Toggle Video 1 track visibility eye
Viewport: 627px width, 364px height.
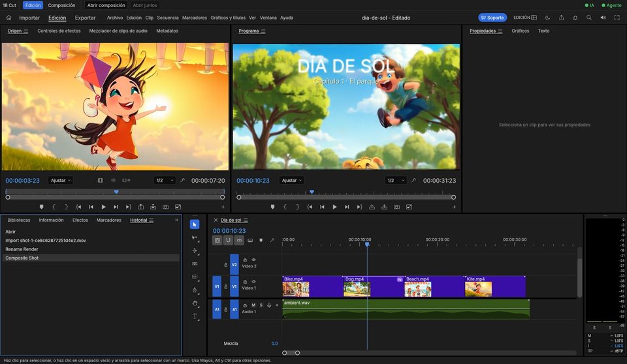coord(253,282)
